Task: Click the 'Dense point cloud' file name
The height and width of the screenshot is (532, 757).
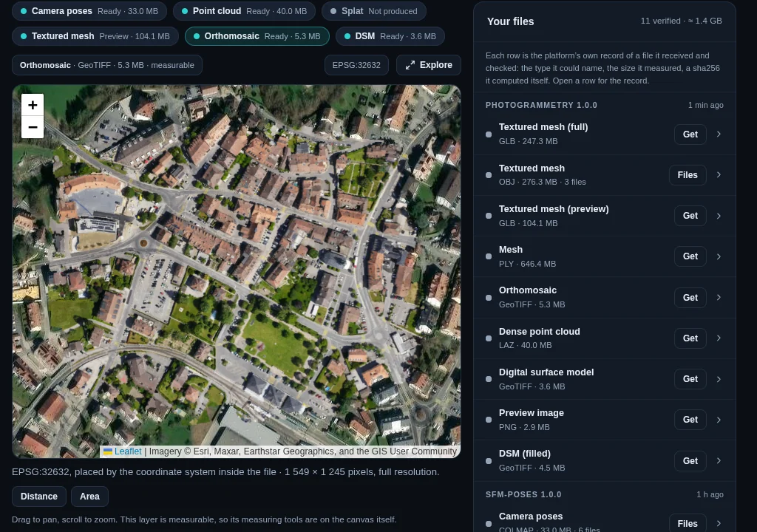Action: [539, 332]
